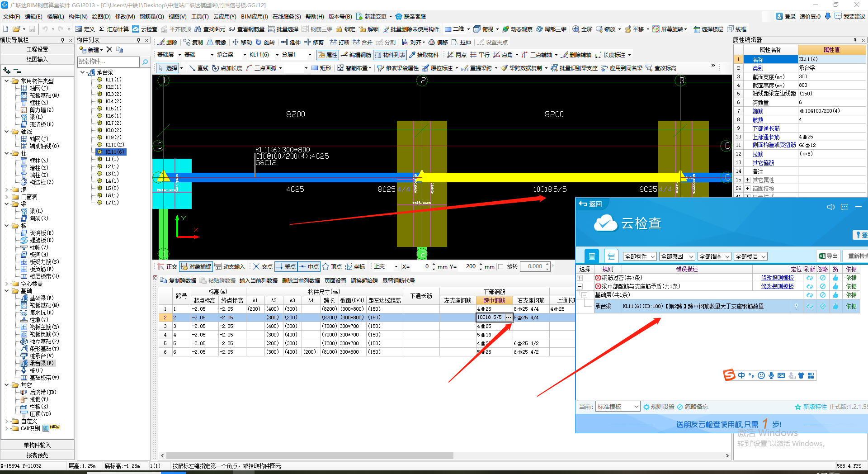This screenshot has width=868, height=474.
Task: Open the 标准模板 template dropdown
Action: coord(618,407)
